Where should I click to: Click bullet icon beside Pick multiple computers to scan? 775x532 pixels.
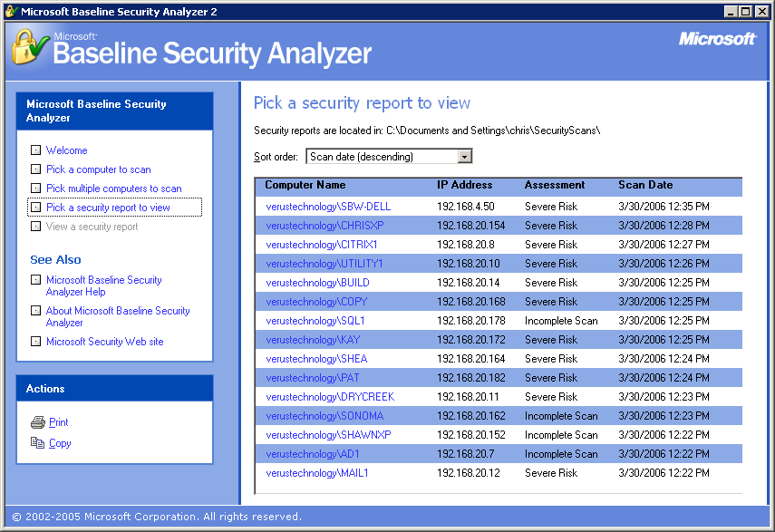pyautogui.click(x=35, y=189)
